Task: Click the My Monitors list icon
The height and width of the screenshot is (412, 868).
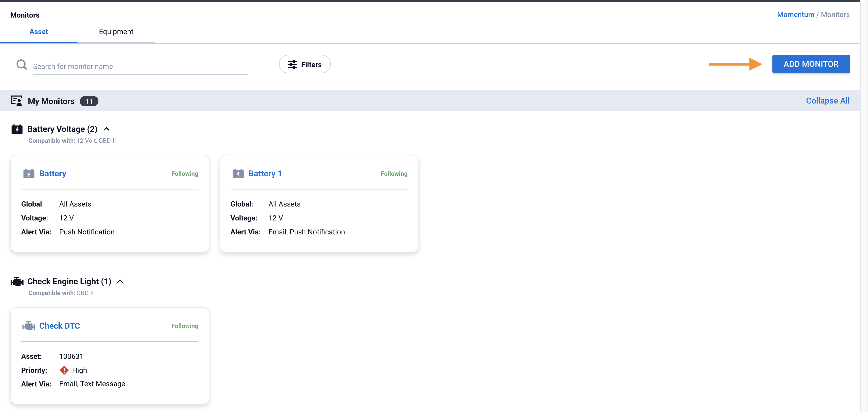Action: point(17,101)
